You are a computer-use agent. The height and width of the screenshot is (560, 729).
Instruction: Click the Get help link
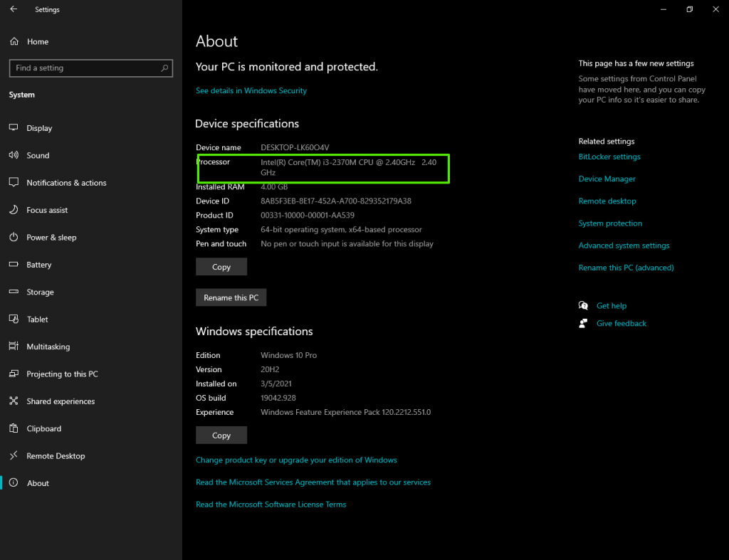coord(612,306)
